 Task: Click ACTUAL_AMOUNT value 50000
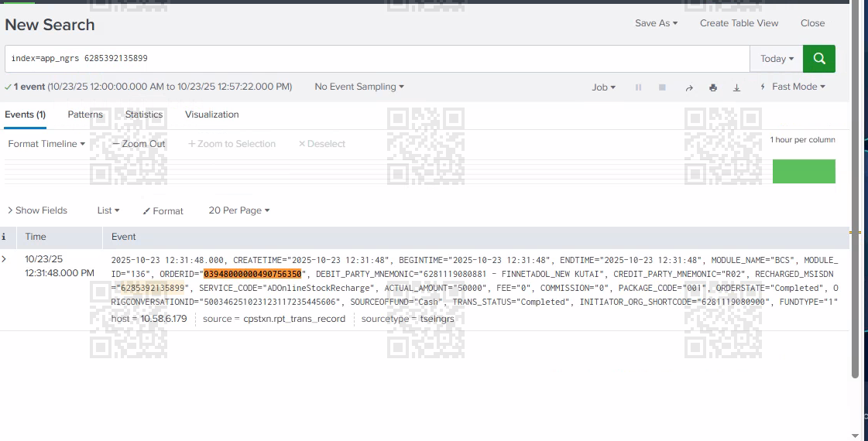(x=471, y=288)
